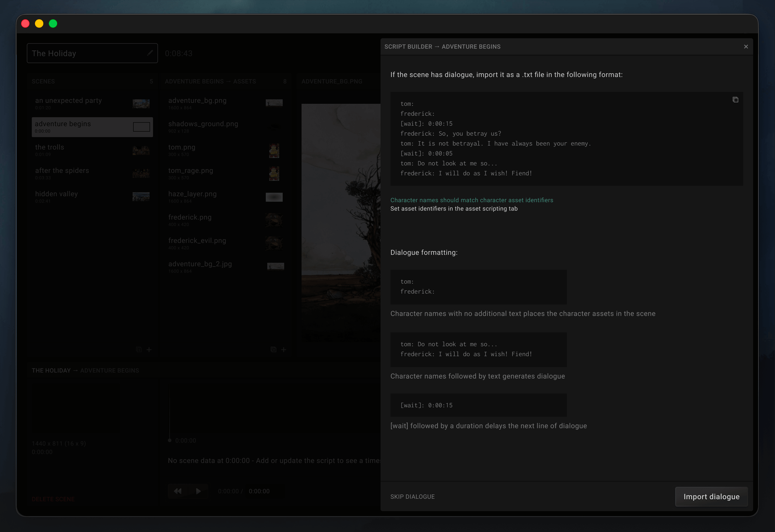
Task: Duplicate the selected scene via copy icon
Action: 139,350
